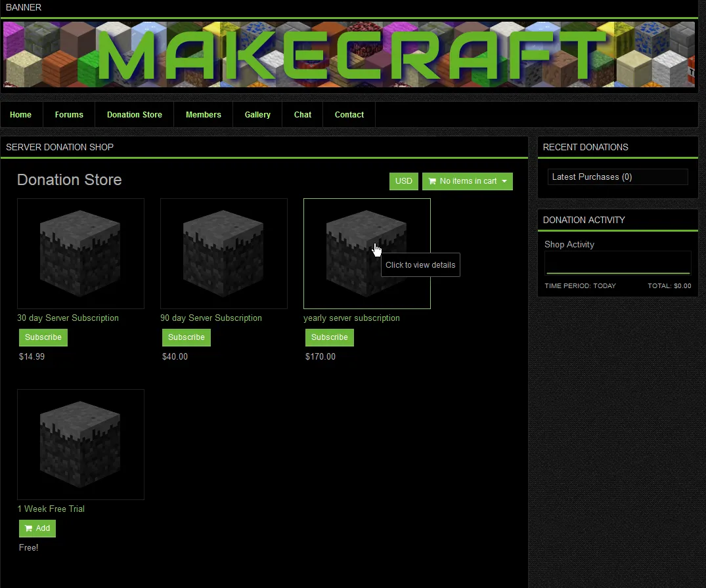This screenshot has height=588, width=706.
Task: Click the Latest Purchases (0) box
Action: point(617,177)
